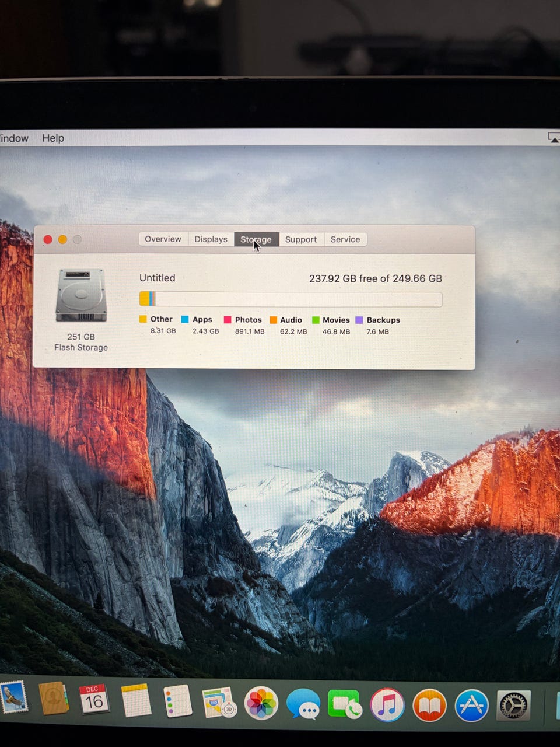Screen dimensions: 560x747
Task: Click the pink Photos color swatch
Action: point(228,320)
